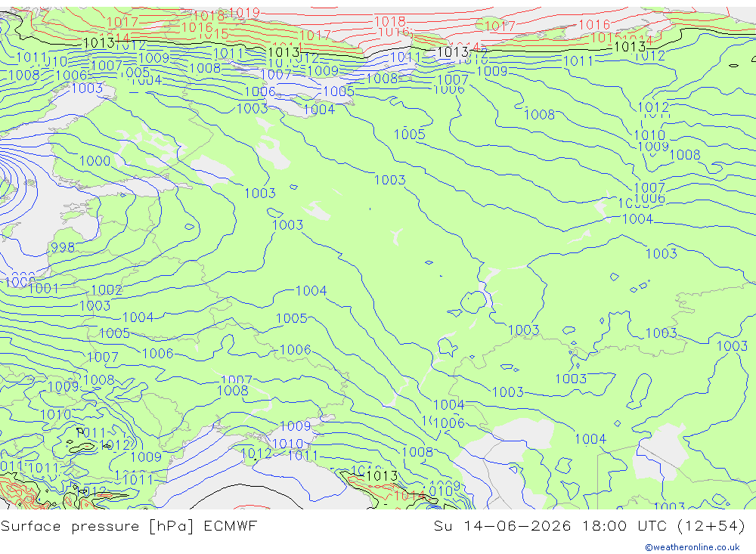Viewport: 756px width, 554px height.
Task: Click the weatheronline.co.uk copyright link
Action: [x=692, y=546]
